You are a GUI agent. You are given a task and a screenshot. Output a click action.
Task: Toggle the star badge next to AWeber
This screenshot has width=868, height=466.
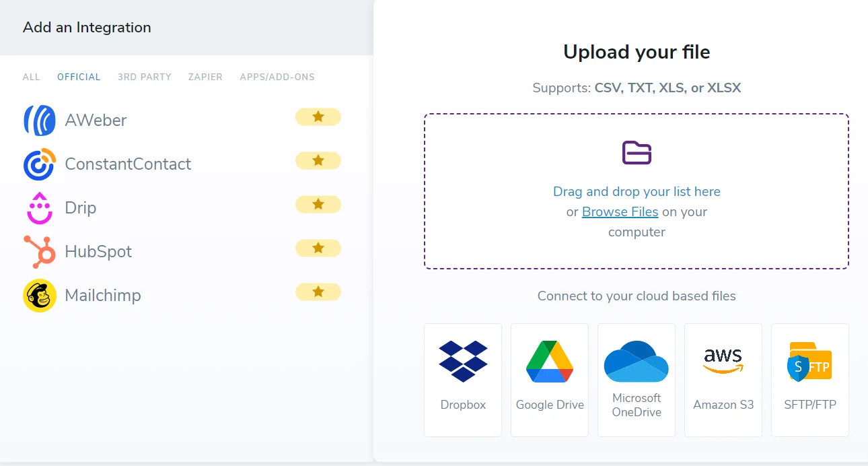coord(318,116)
